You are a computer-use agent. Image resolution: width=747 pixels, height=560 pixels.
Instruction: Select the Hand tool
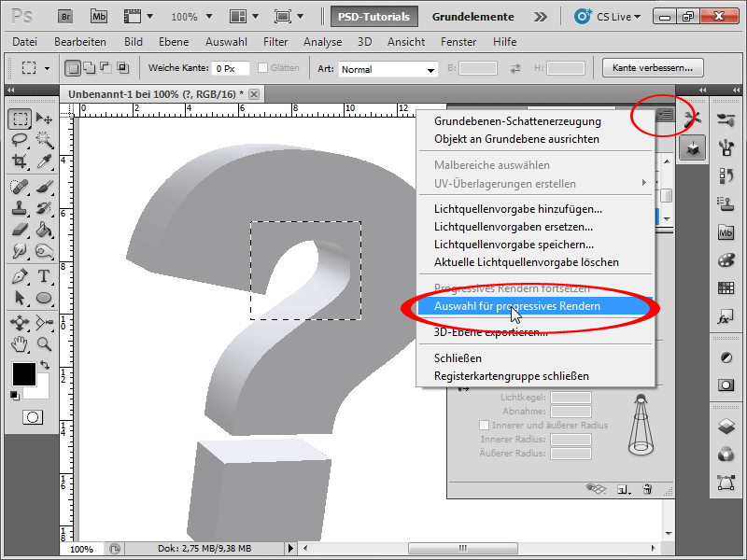pyautogui.click(x=20, y=343)
